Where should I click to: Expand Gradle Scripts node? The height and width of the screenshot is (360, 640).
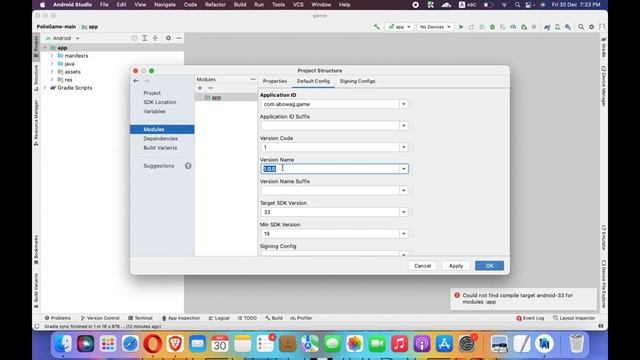(x=45, y=88)
